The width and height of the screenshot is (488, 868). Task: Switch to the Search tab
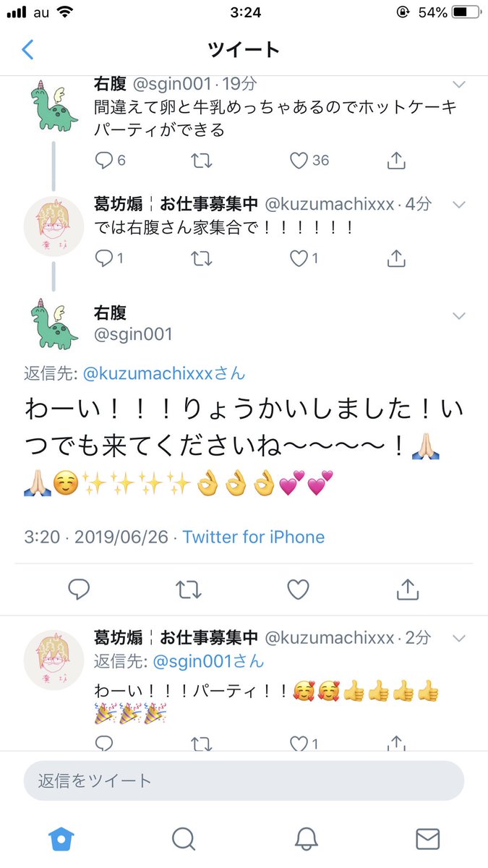click(x=184, y=838)
